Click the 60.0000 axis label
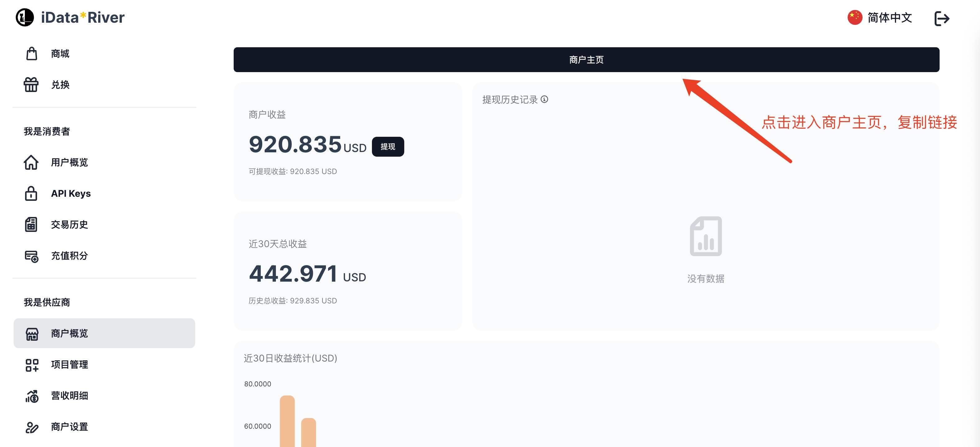This screenshot has width=980, height=447. 258,426
